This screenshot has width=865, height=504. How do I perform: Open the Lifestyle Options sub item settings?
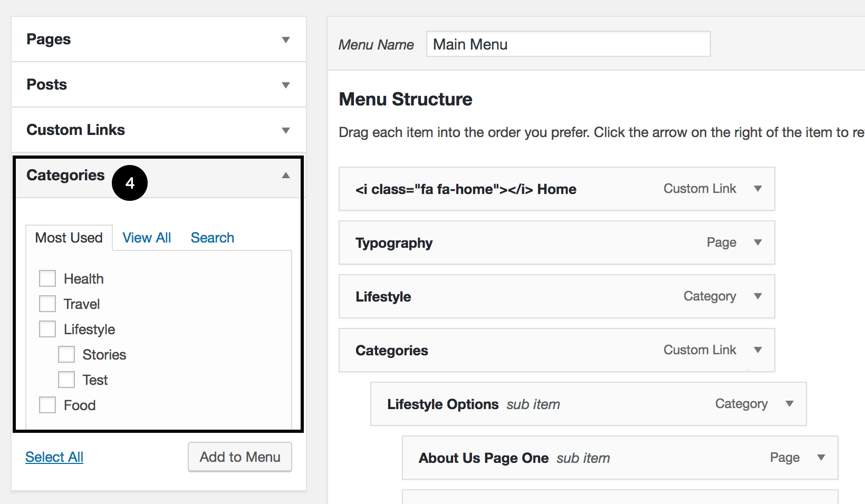(790, 404)
